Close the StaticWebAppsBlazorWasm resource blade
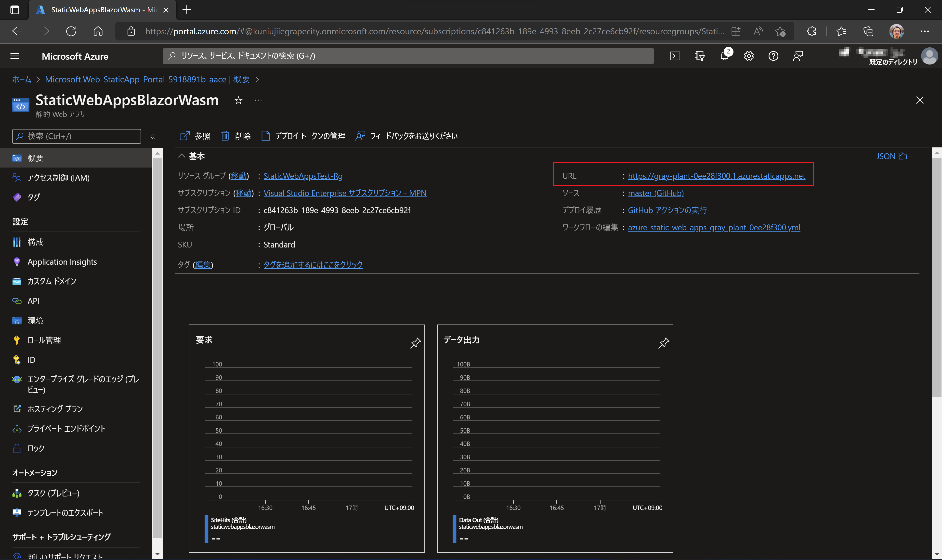 [920, 100]
